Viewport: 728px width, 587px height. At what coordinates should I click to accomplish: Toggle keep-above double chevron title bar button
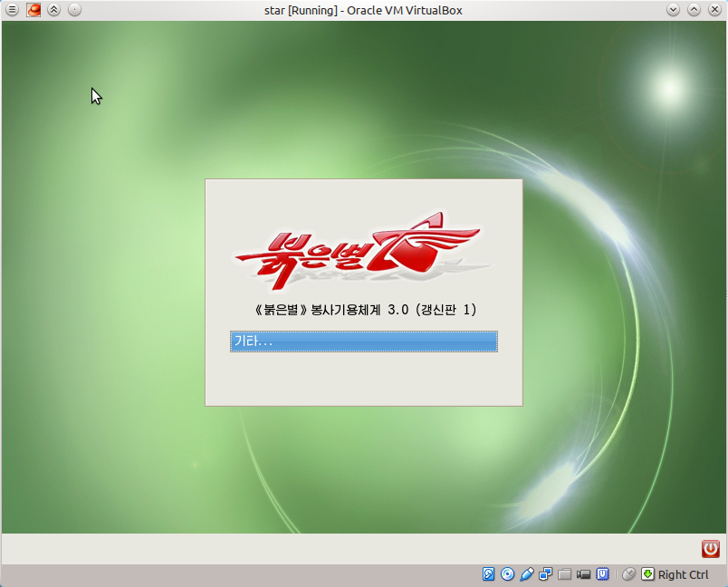coord(53,9)
